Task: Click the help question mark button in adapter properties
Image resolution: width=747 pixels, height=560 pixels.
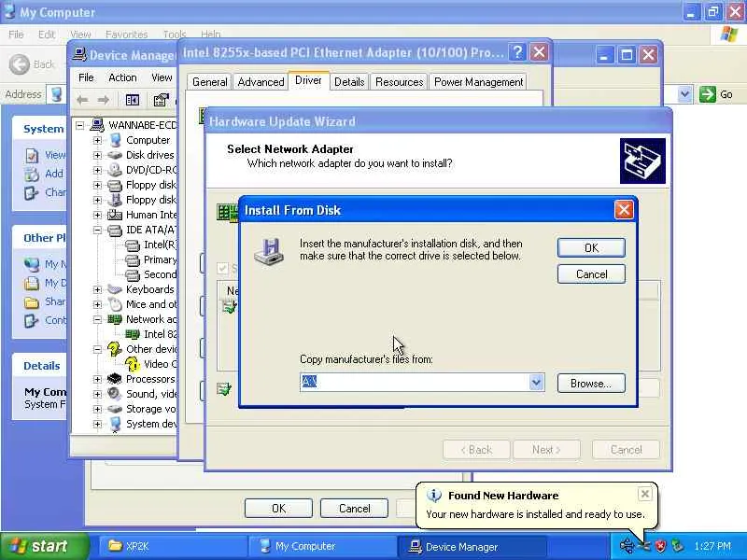Action: tap(517, 52)
